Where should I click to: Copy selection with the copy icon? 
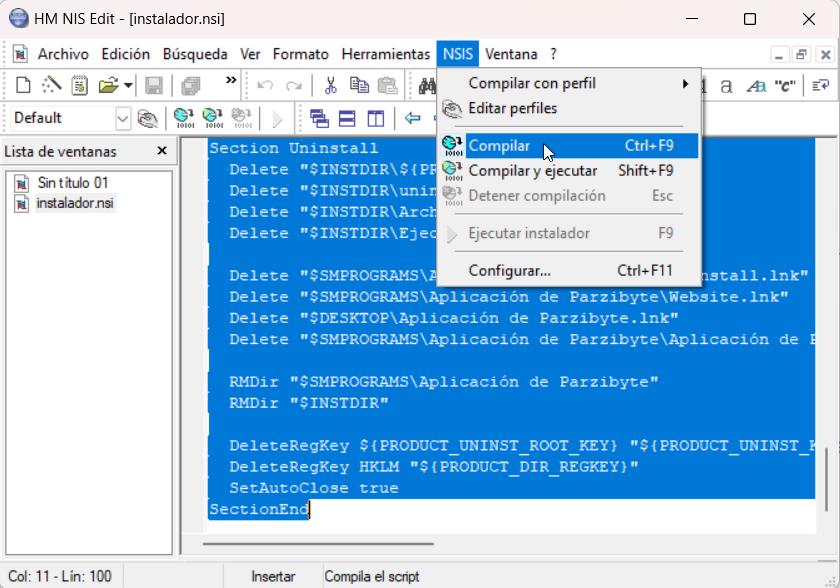pyautogui.click(x=359, y=85)
